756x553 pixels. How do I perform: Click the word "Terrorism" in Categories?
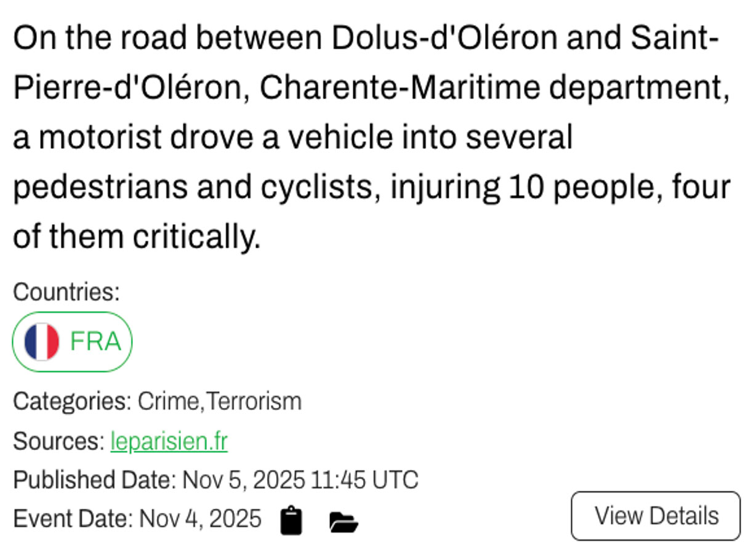pyautogui.click(x=253, y=402)
